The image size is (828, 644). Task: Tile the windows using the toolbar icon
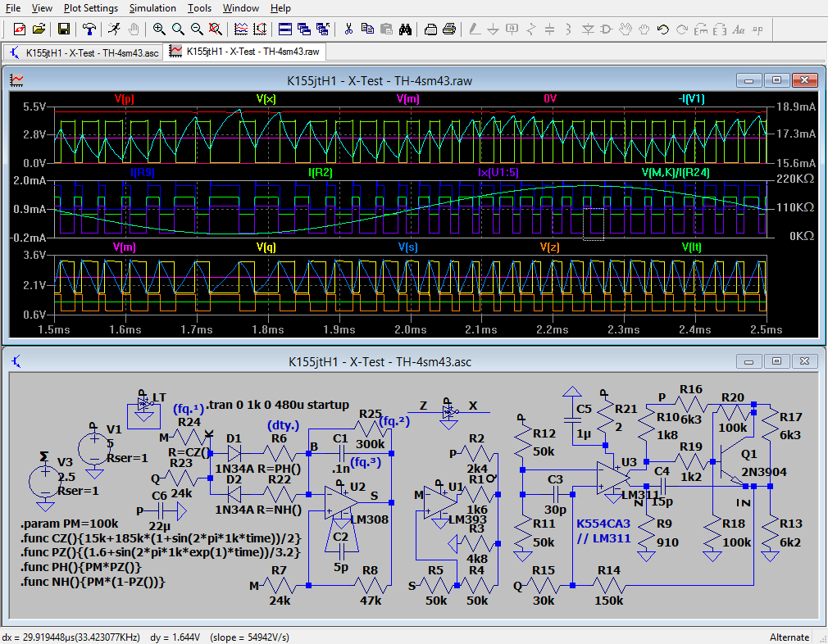click(x=284, y=29)
